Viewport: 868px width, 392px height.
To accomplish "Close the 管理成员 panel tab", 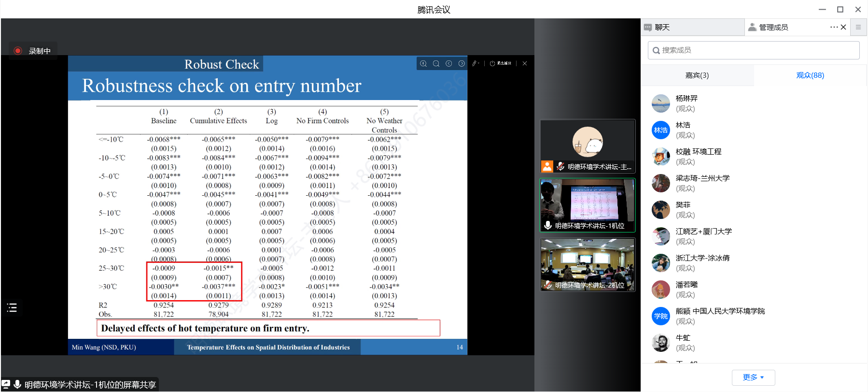I will (x=843, y=27).
